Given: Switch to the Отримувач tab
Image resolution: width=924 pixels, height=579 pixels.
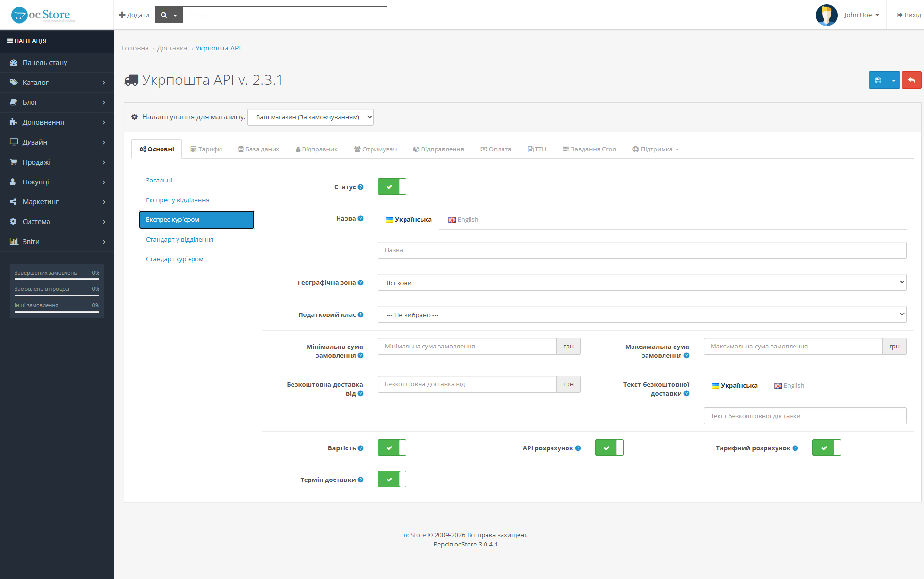Looking at the screenshot, I should pyautogui.click(x=375, y=149).
